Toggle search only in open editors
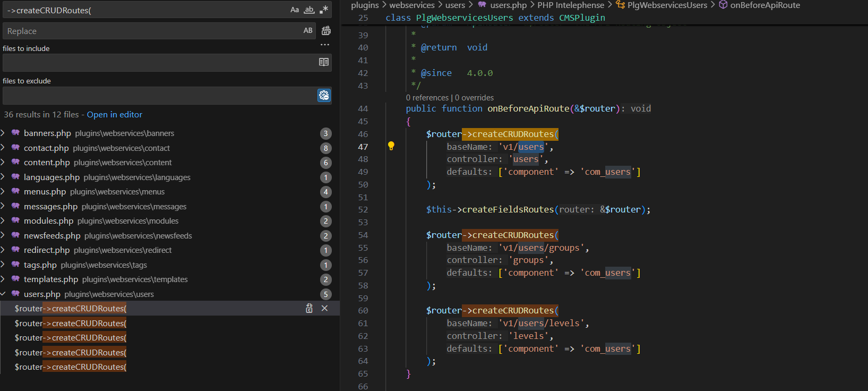This screenshot has width=868, height=391. click(x=324, y=62)
